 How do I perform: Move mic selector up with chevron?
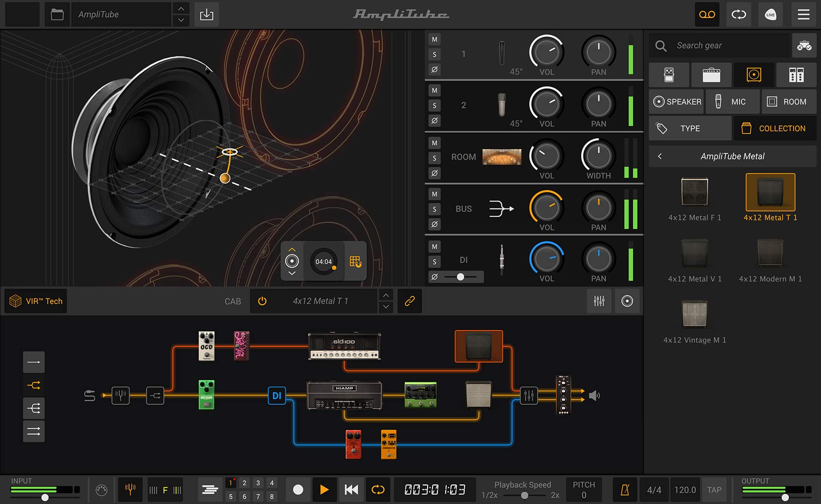[292, 250]
